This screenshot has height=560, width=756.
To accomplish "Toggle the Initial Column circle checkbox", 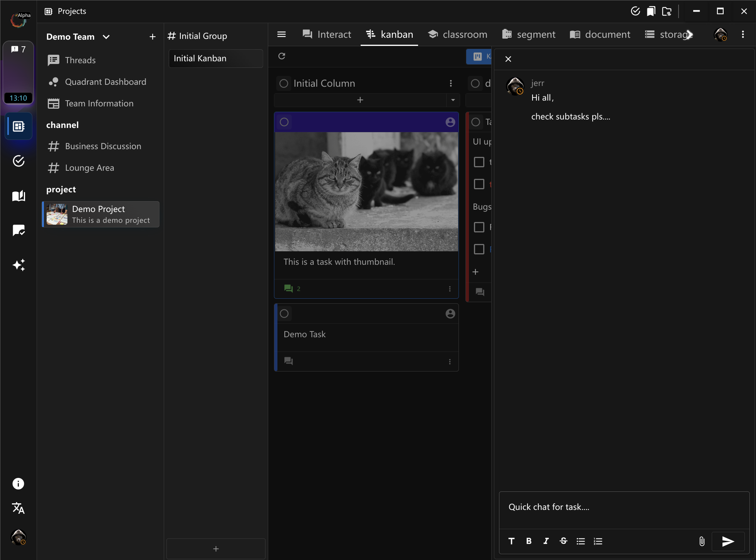I will click(284, 84).
